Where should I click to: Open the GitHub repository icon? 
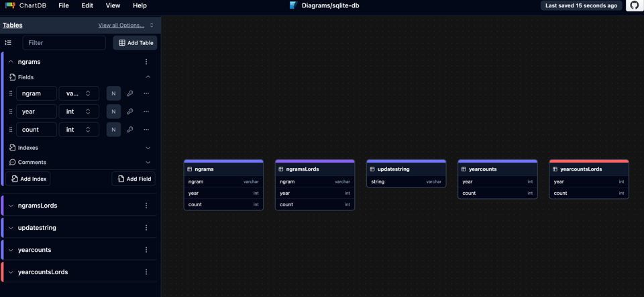click(x=634, y=6)
